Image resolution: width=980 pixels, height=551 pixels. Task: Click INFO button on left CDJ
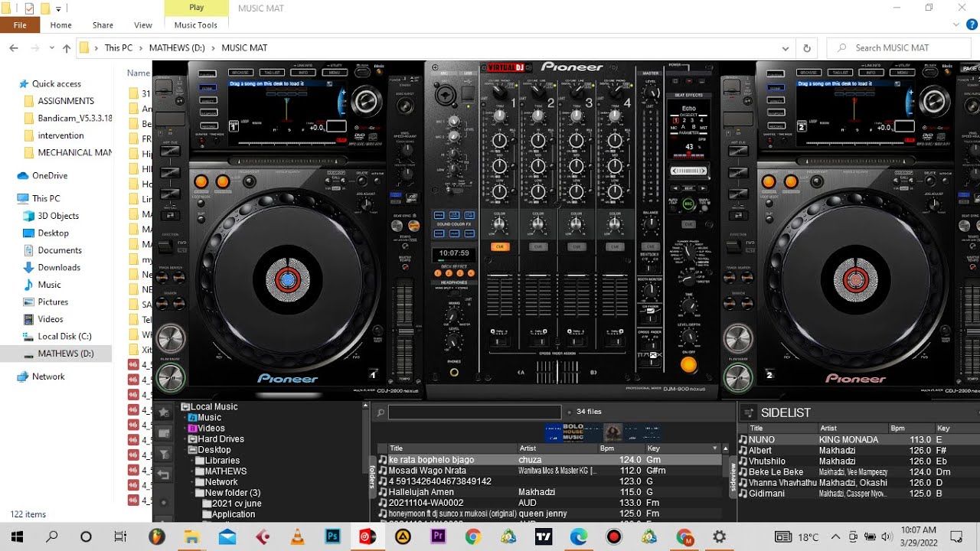click(x=303, y=73)
